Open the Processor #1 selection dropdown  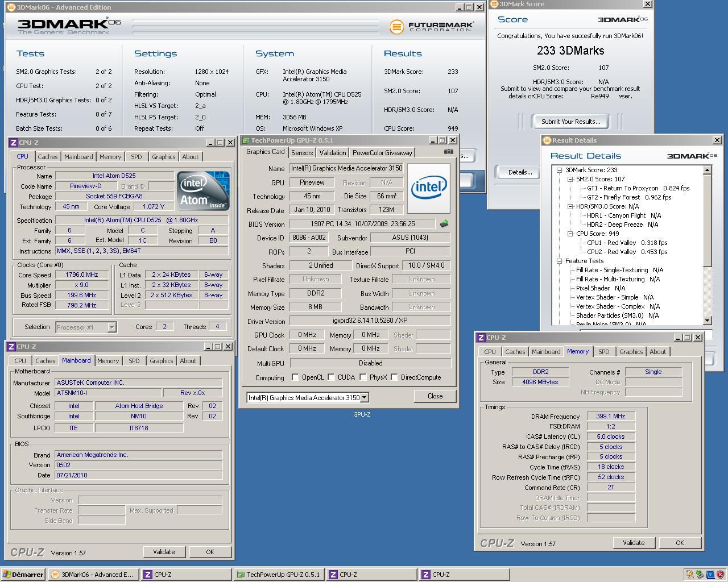[x=111, y=327]
